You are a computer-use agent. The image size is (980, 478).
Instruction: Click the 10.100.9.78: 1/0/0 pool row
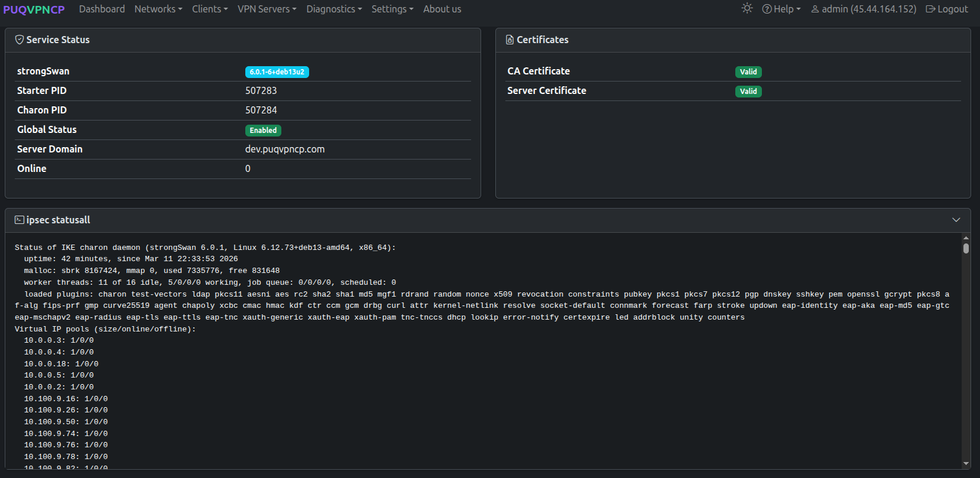[66, 457]
